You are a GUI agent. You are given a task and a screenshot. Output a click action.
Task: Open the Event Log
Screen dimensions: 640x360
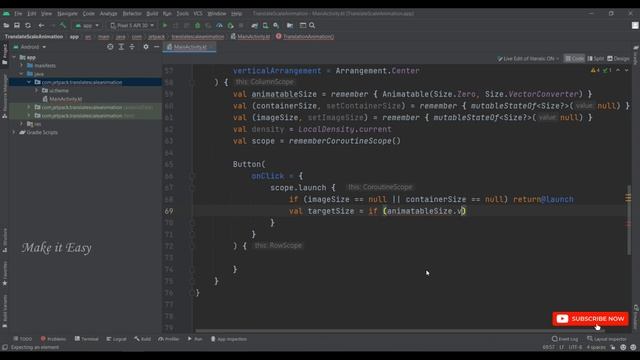pyautogui.click(x=565, y=339)
